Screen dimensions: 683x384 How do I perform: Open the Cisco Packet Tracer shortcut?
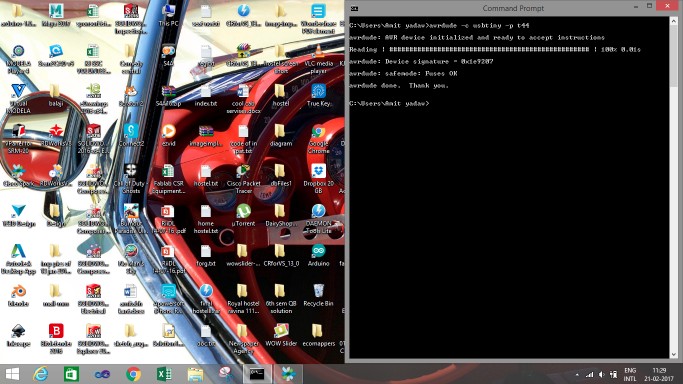[x=243, y=179]
